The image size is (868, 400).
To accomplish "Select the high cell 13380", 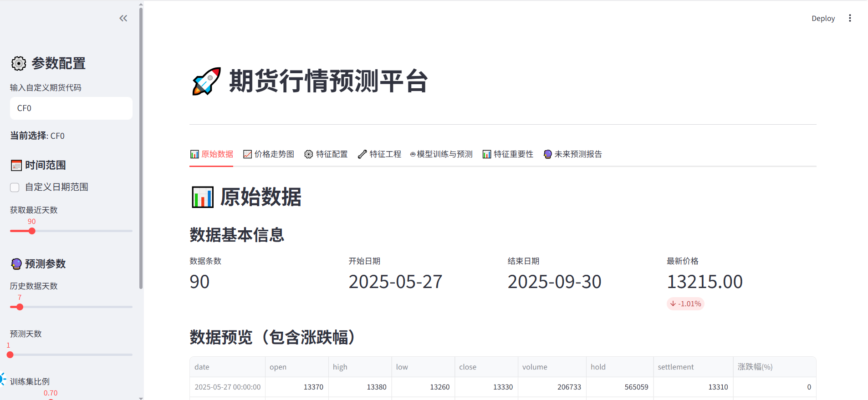I will pyautogui.click(x=360, y=387).
